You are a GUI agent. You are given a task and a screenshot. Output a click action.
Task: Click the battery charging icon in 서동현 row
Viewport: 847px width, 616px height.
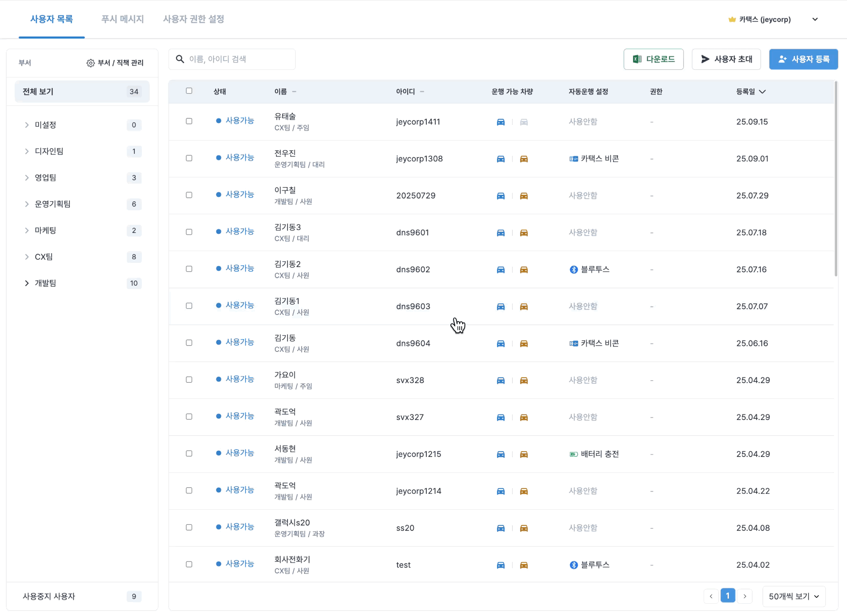[573, 454]
